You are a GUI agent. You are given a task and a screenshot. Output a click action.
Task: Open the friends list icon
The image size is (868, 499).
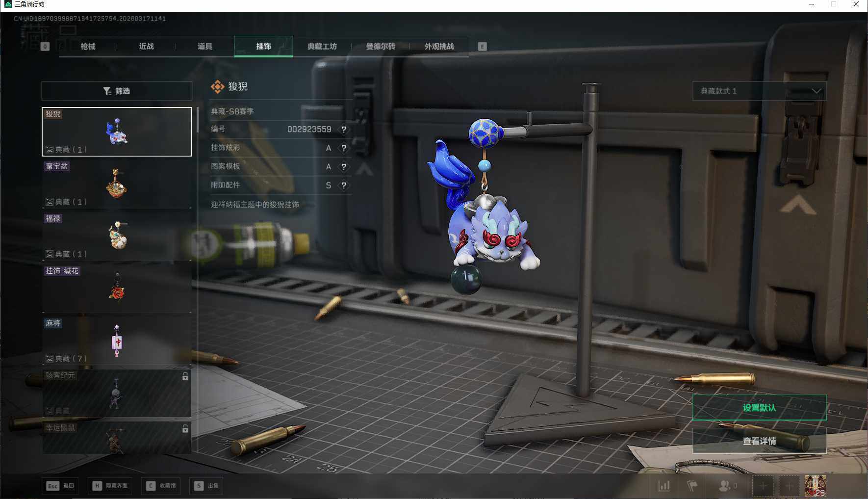(724, 486)
